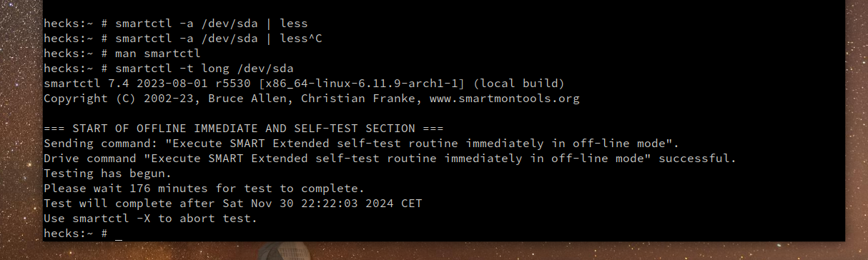Click the word 'successful' in Drive command line

pyautogui.click(x=694, y=159)
